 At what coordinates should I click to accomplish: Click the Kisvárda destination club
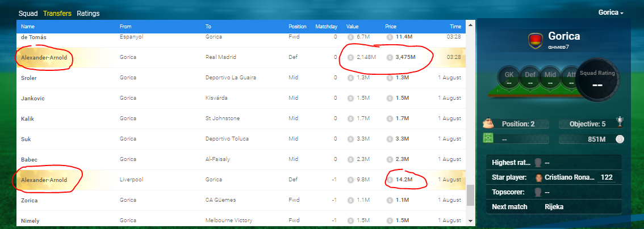(216, 98)
